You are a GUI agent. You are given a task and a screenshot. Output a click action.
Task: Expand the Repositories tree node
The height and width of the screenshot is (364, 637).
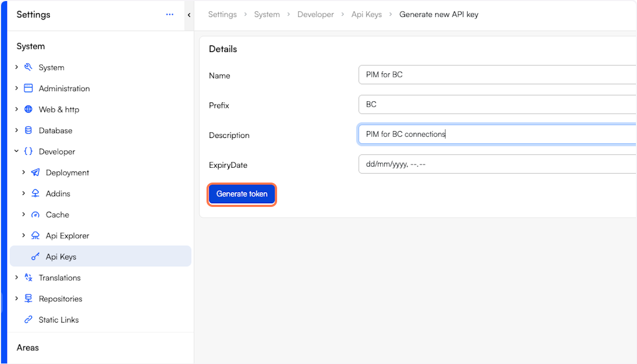coord(16,299)
